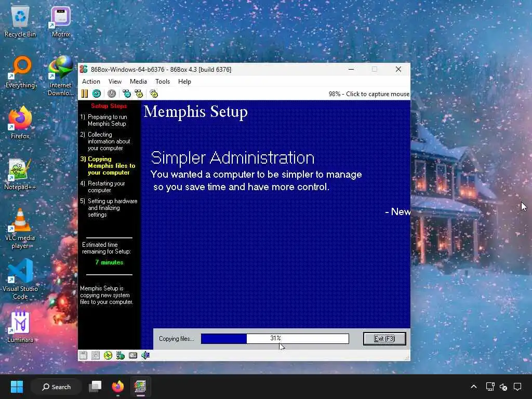The width and height of the screenshot is (532, 399).
Task: Send Ctrl+Alt+Esc using the toolbar icon
Action: (139, 94)
